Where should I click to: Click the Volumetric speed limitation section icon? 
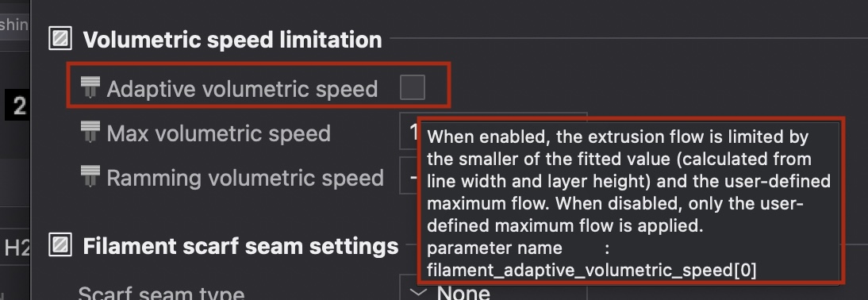click(x=60, y=39)
